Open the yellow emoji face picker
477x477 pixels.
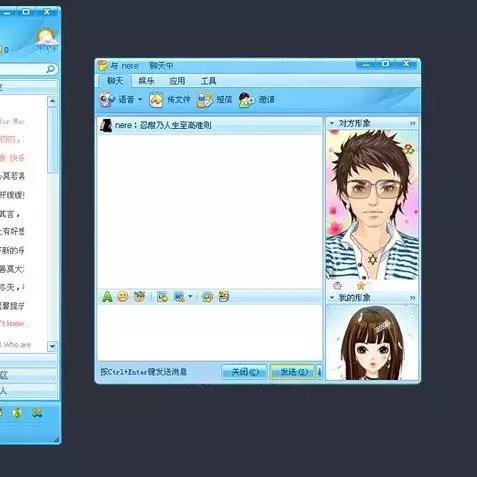pyautogui.click(x=123, y=296)
